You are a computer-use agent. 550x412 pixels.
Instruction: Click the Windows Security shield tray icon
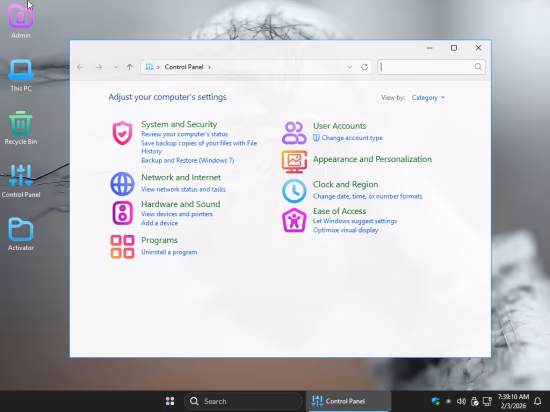click(436, 401)
